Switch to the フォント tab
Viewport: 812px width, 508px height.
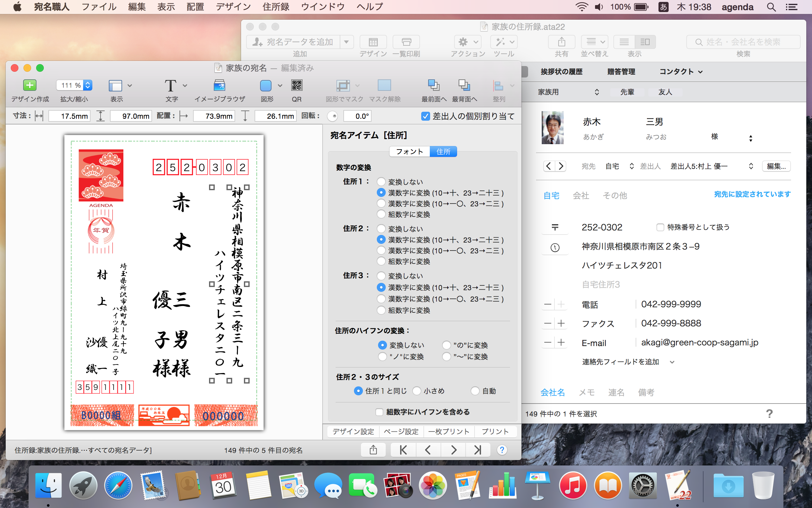(x=409, y=151)
